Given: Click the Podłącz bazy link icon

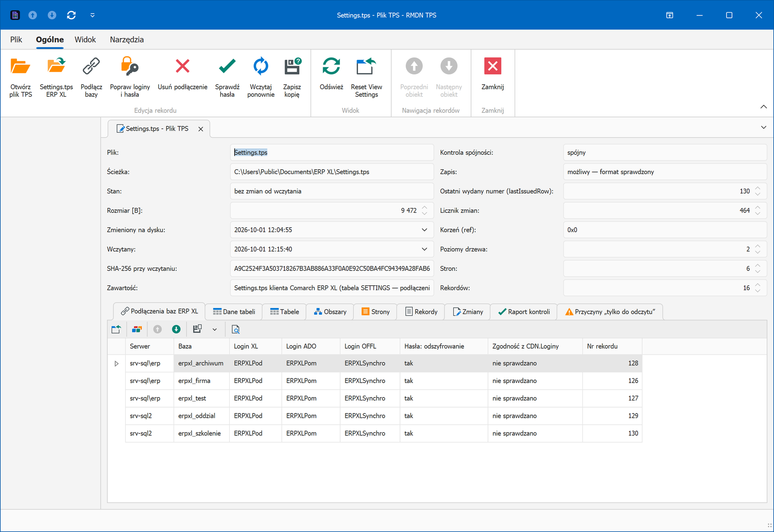Looking at the screenshot, I should coord(91,66).
